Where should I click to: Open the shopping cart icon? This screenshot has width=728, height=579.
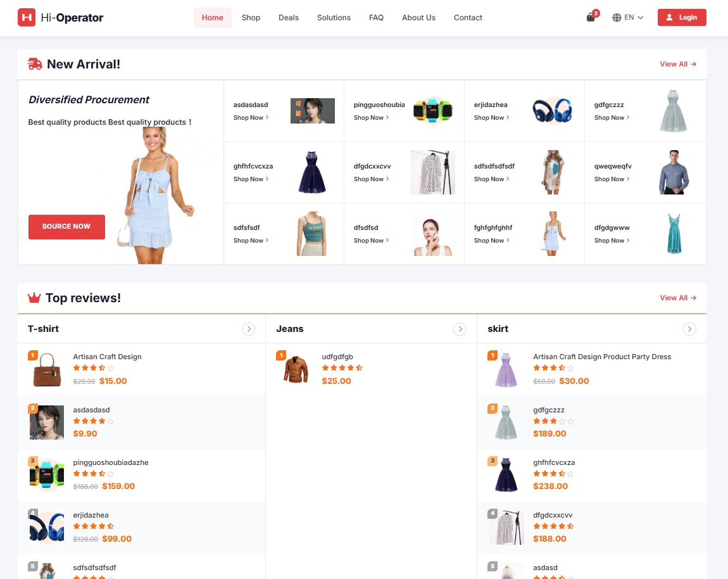pos(591,18)
